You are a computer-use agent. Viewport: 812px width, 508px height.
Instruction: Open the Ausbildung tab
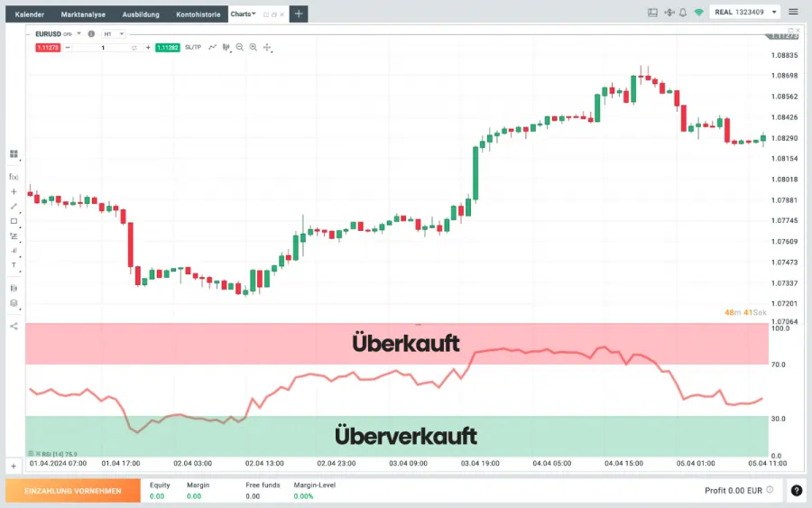(x=141, y=14)
